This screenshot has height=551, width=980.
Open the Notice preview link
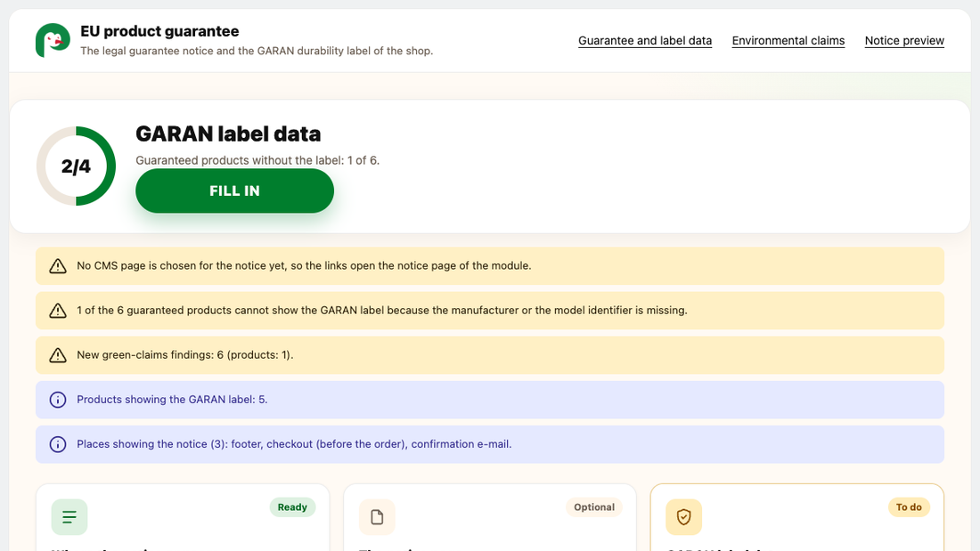904,41
